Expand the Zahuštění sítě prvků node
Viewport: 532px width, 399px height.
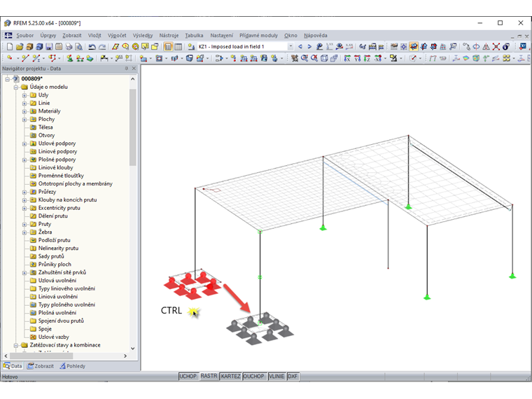click(x=24, y=273)
